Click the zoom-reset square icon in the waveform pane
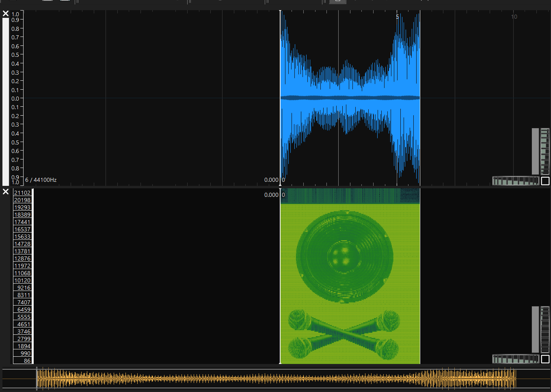 tap(546, 181)
